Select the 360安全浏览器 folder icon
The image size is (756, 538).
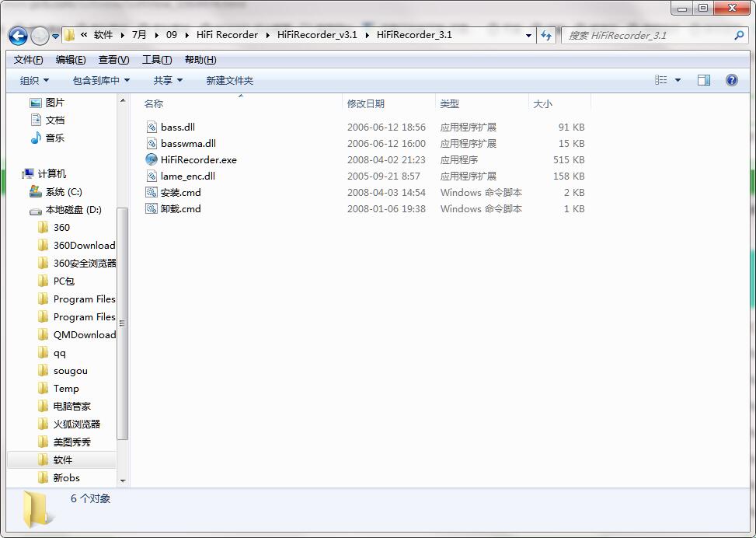tap(43, 263)
